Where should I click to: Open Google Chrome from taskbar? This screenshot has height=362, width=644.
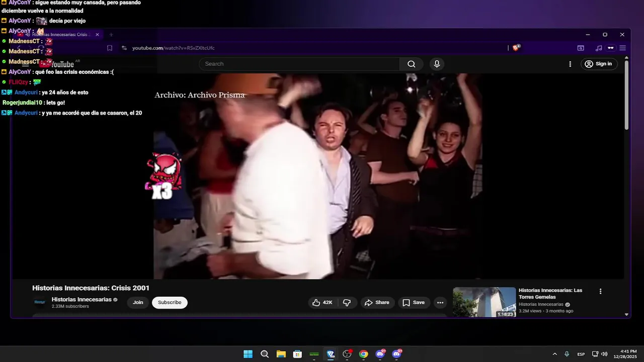363,354
